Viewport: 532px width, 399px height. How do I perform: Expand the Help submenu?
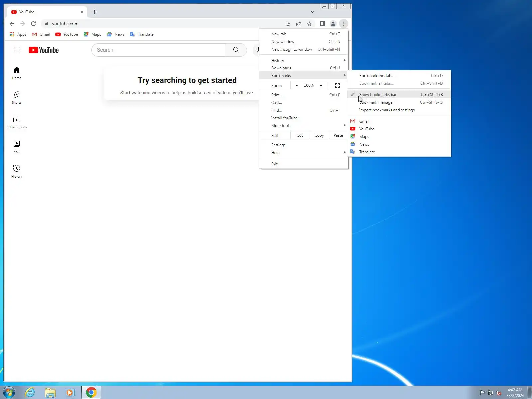coord(304,153)
